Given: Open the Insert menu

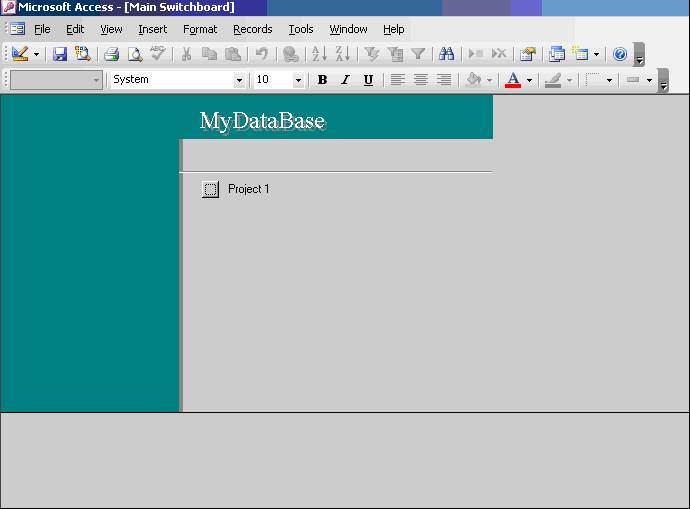Looking at the screenshot, I should (x=152, y=29).
